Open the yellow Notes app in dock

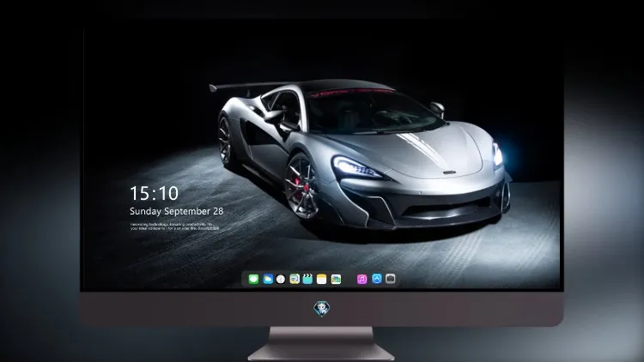click(x=322, y=279)
